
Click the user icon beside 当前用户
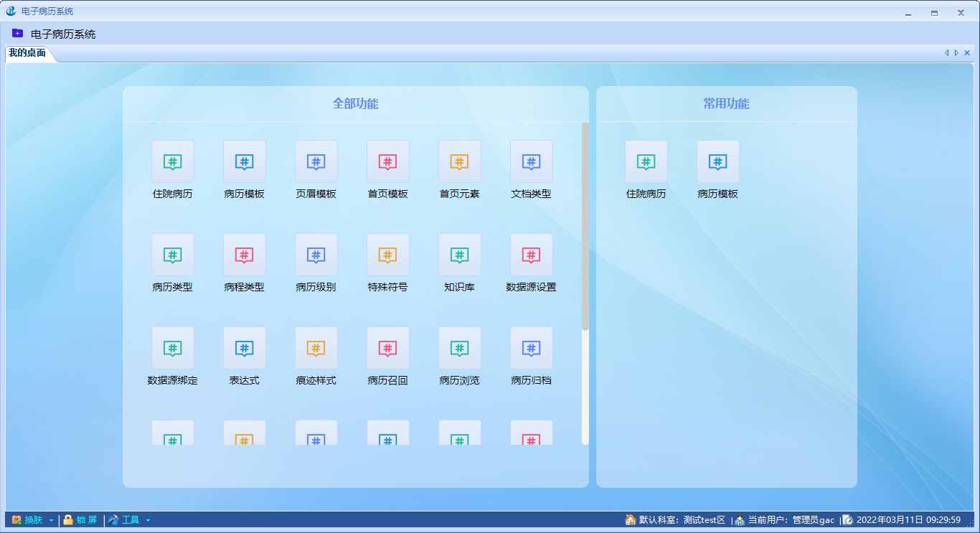click(740, 520)
